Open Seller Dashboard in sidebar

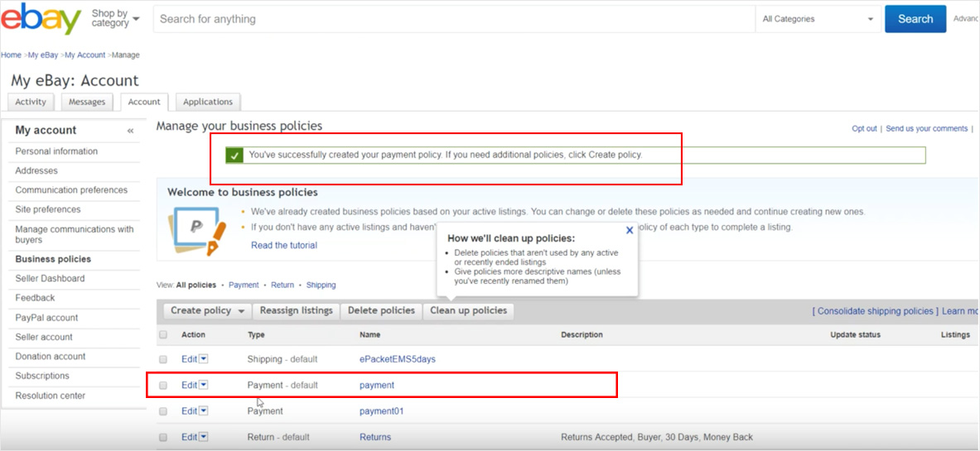tap(50, 279)
